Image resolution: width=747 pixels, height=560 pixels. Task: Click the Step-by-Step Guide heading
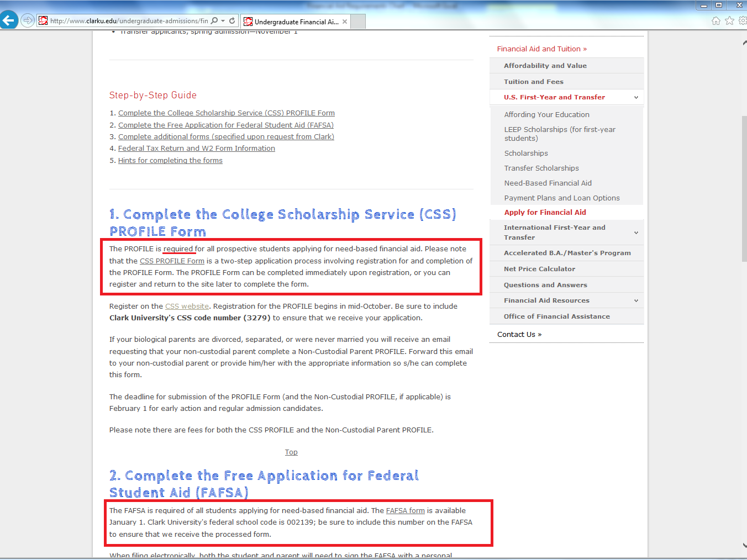[x=153, y=95]
